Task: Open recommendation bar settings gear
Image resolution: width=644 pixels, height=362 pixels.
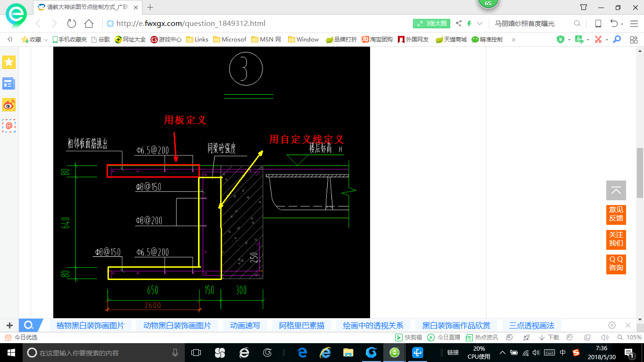Action: pyautogui.click(x=612, y=325)
